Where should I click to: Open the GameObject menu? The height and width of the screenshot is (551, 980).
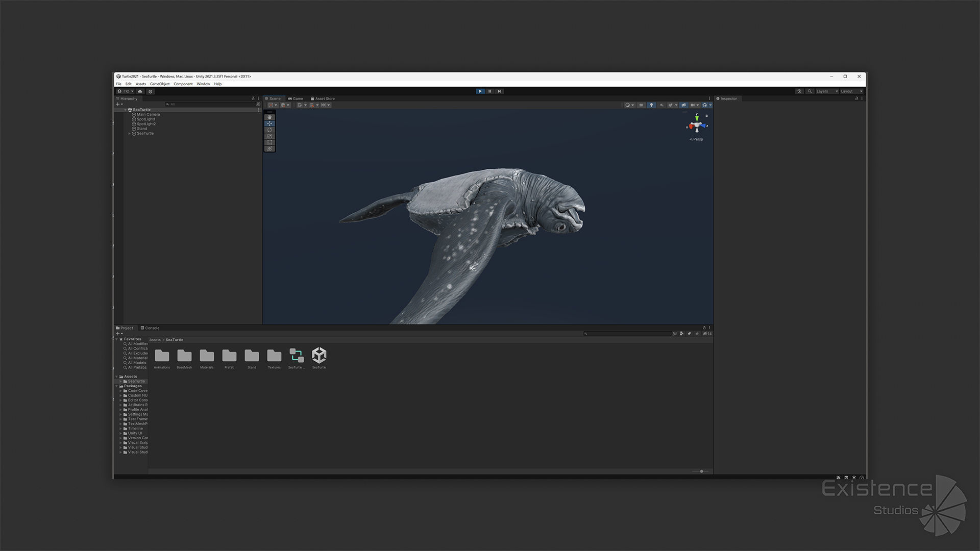click(x=159, y=84)
